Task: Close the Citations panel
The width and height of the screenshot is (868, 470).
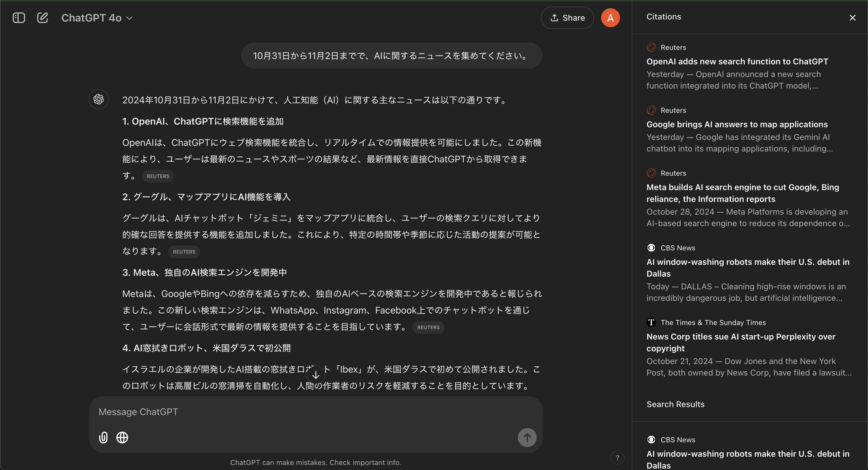Action: (x=853, y=17)
